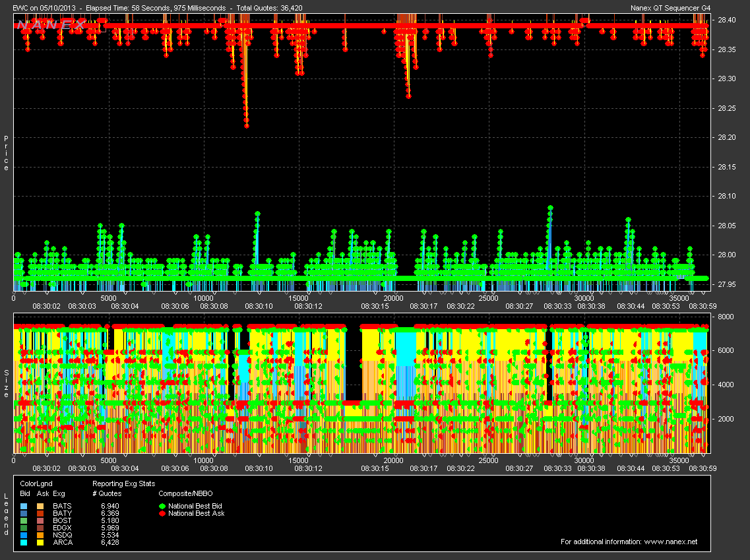Select the 'NSDQ' exchange name in legend

pyautogui.click(x=62, y=535)
